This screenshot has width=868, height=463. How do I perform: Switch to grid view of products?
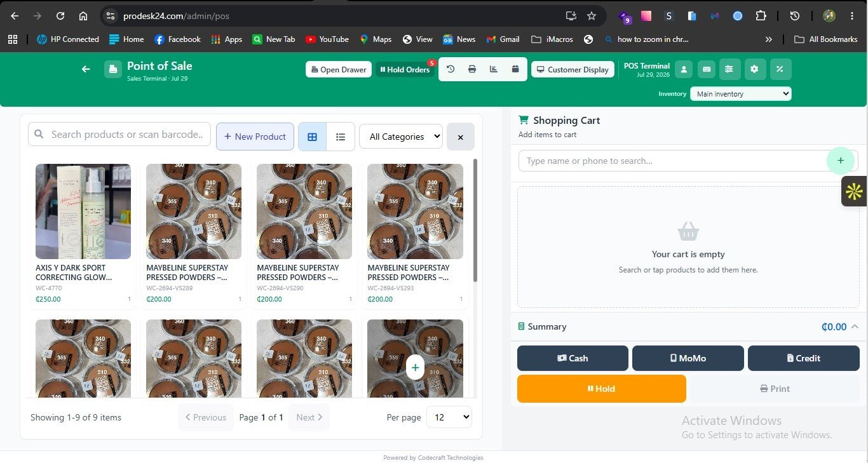(312, 137)
